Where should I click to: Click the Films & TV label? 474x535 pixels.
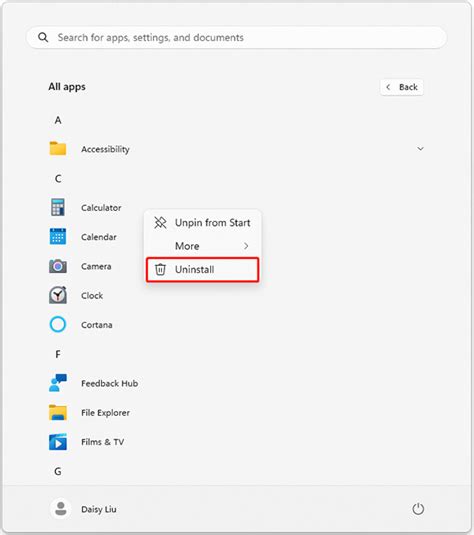pos(102,442)
